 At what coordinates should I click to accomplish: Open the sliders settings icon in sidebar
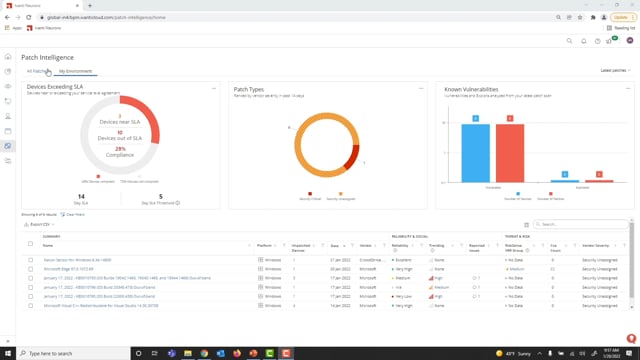click(x=8, y=161)
